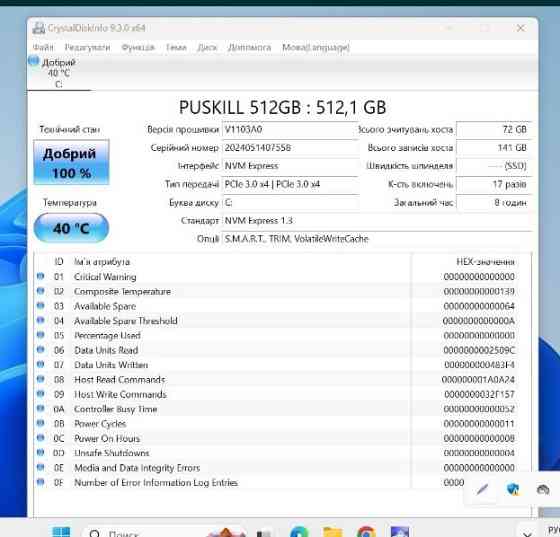This screenshot has width=560, height=537.
Task: Click hex value of Data Units Read
Action: (x=479, y=350)
